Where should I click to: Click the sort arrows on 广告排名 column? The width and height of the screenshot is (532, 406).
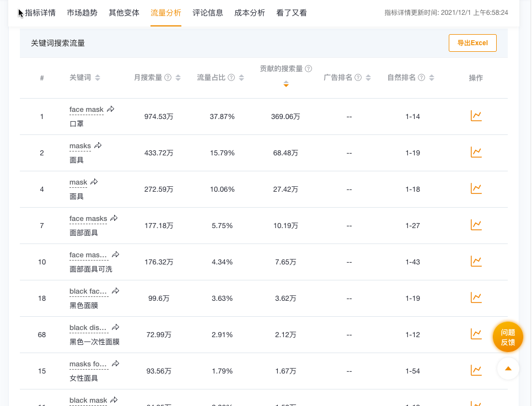pos(368,78)
